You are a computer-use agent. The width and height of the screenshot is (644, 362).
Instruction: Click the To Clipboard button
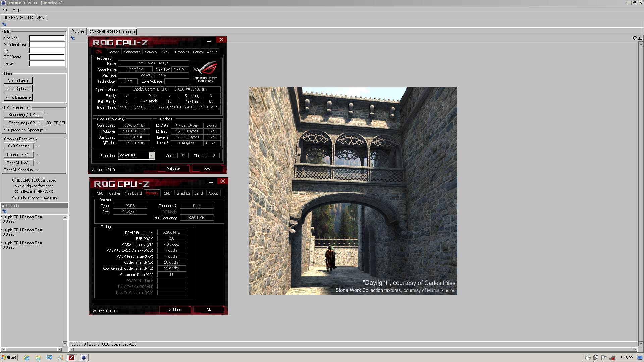[18, 89]
